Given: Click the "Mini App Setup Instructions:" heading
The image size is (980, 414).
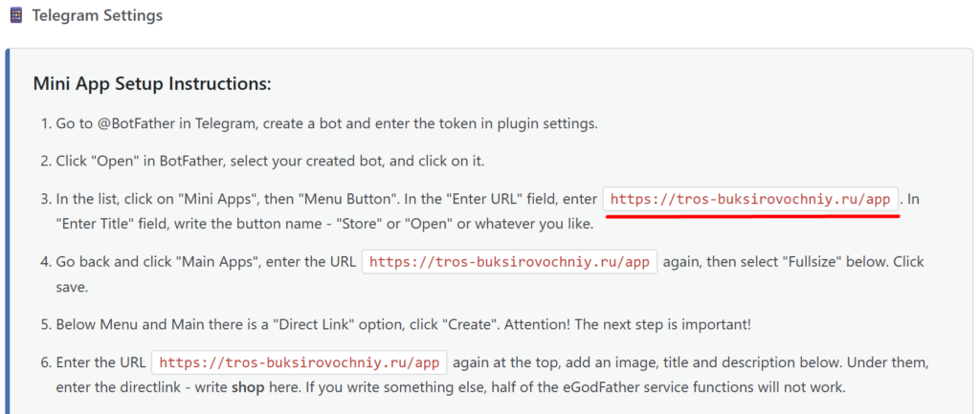Looking at the screenshot, I should [152, 84].
